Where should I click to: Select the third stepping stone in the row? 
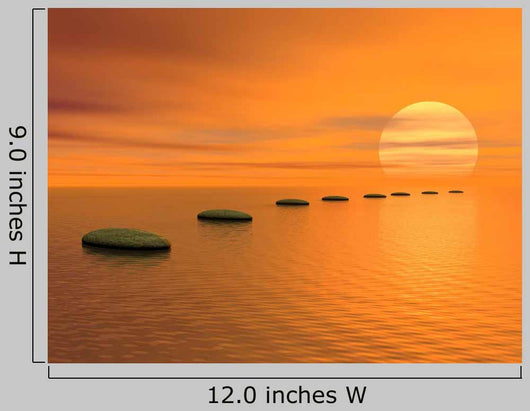click(x=292, y=202)
